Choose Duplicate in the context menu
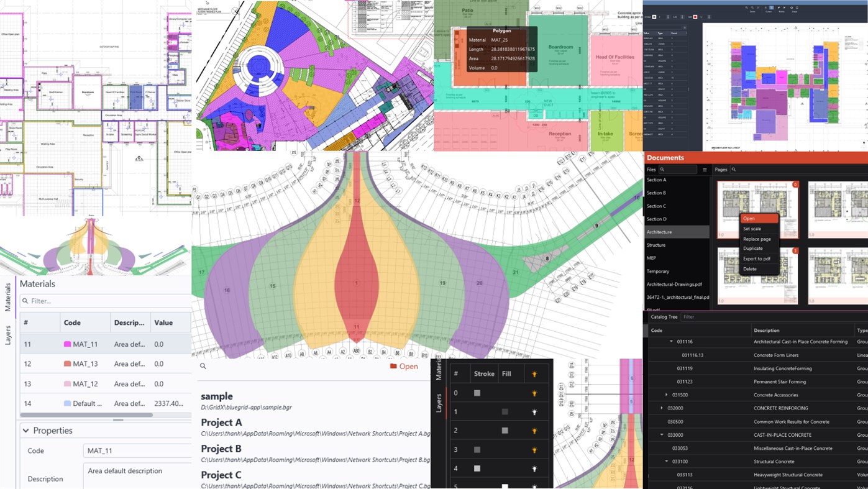Screen dimensions: 868x489 pyautogui.click(x=758, y=249)
